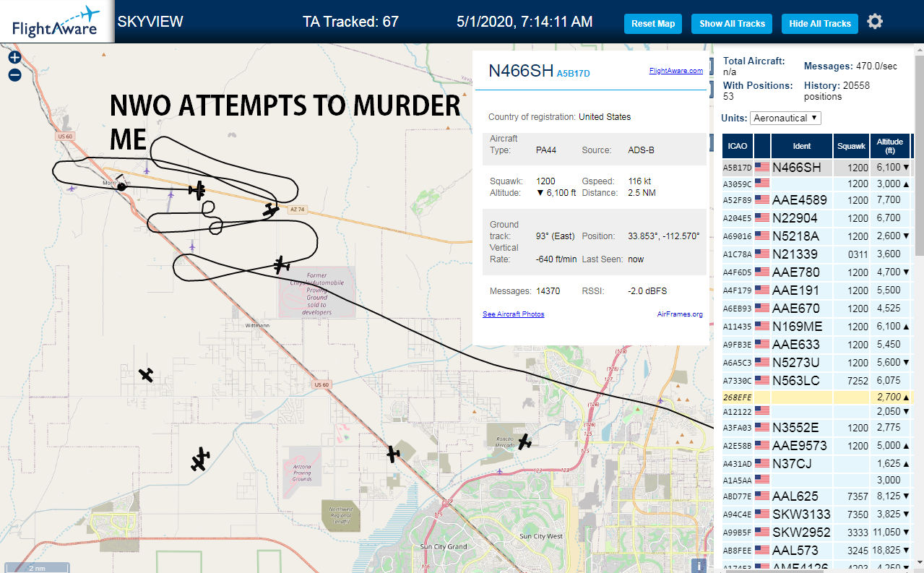Image resolution: width=924 pixels, height=573 pixels.
Task: Select the AAL625 row
Action: point(817,496)
